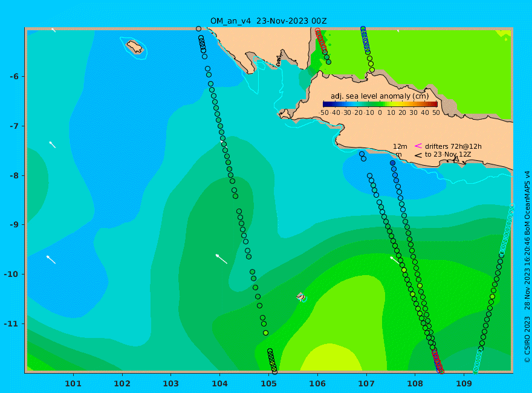This screenshot has height=393, width=532.
Task: Select the cyan-outlined island near 102°E
Action: (135, 47)
